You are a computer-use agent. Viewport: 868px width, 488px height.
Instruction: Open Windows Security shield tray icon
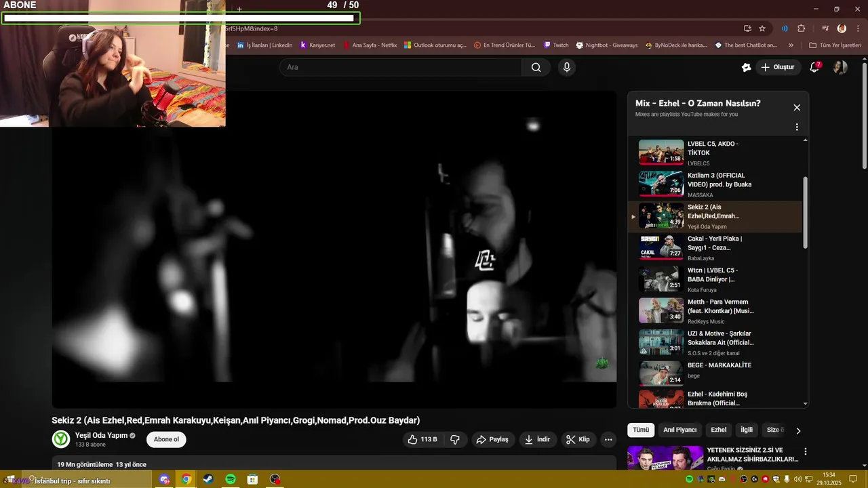click(776, 479)
